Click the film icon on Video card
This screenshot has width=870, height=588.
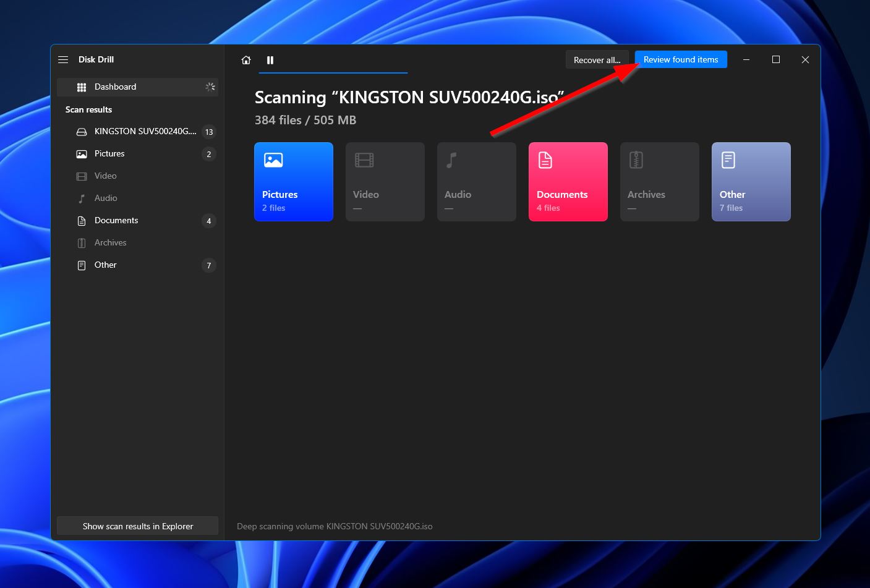364,160
